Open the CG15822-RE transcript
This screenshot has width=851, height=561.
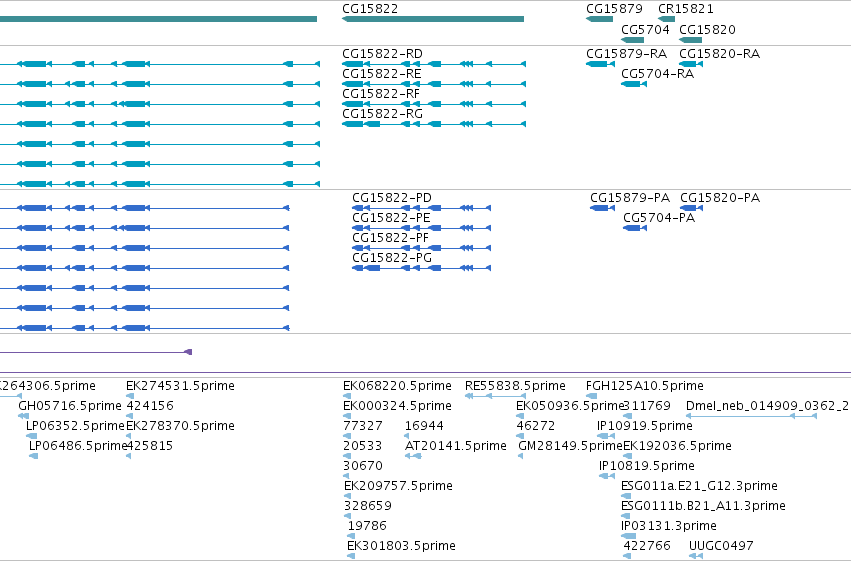(x=434, y=84)
